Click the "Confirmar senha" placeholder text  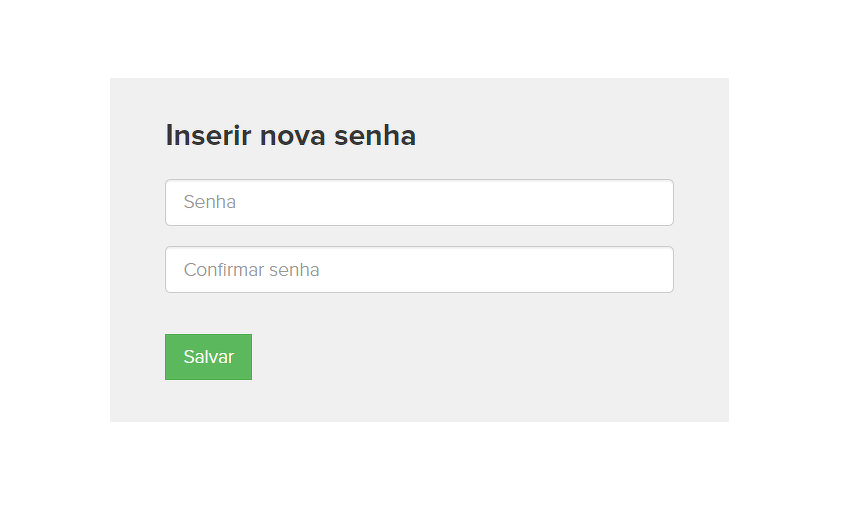[251, 270]
